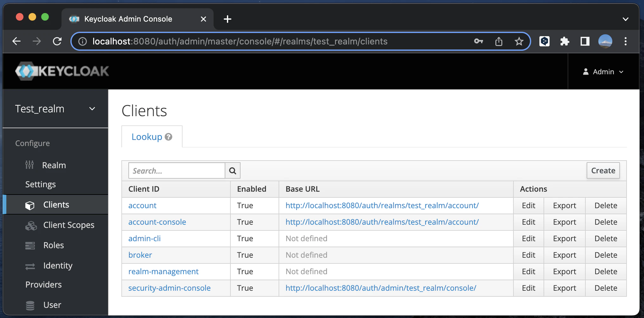Click the Lookup help question mark icon

coord(169,137)
